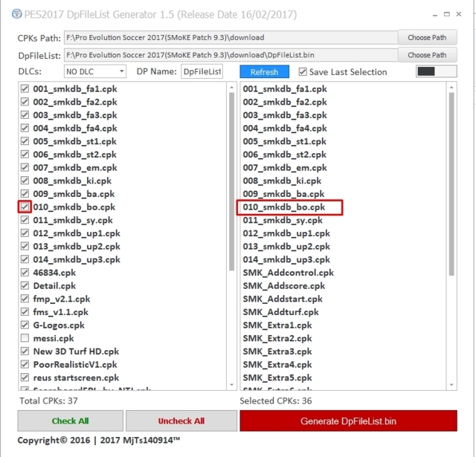The height and width of the screenshot is (457, 476).
Task: Uncheck 010_smkdb_bo.cpk checkbox
Action: click(25, 207)
